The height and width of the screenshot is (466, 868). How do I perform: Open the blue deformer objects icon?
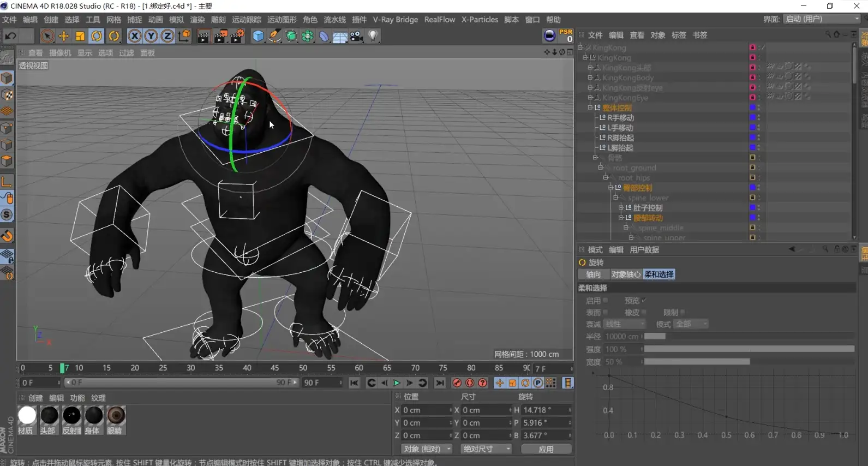coord(324,36)
